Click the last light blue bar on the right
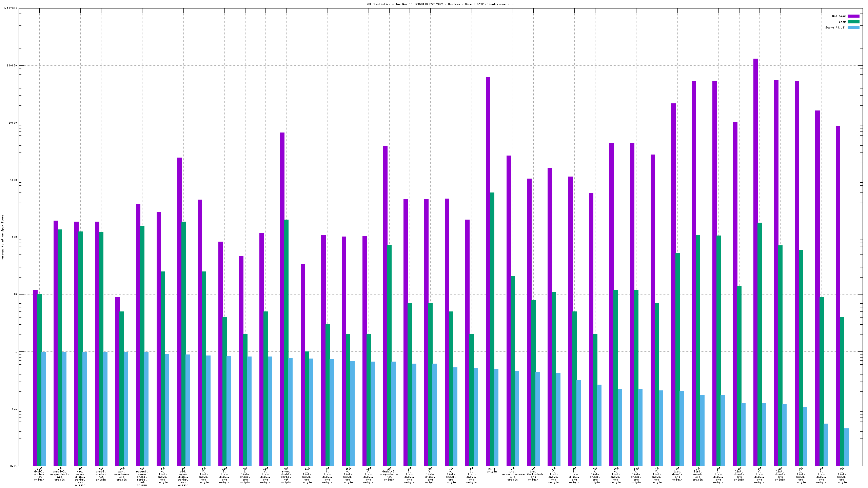The height and width of the screenshot is (488, 868). click(x=846, y=447)
